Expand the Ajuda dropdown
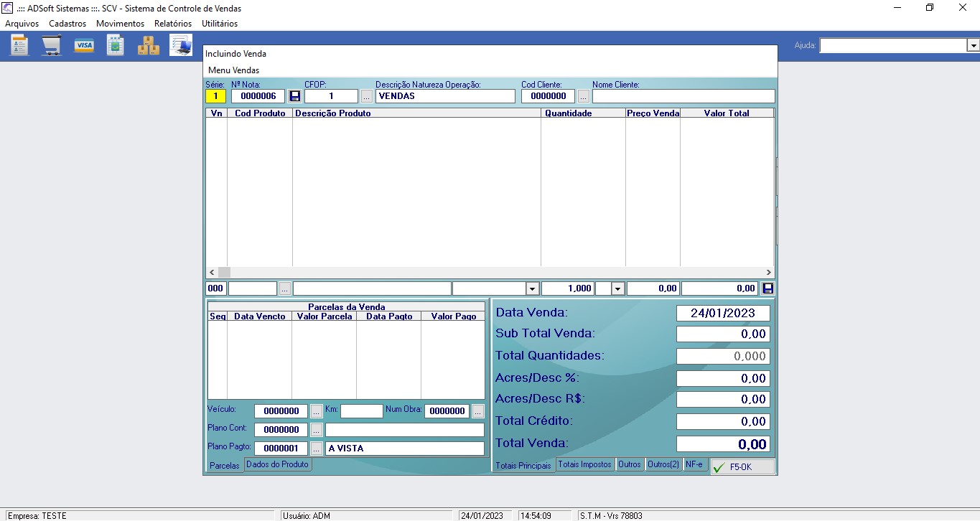Image resolution: width=980 pixels, height=521 pixels. point(974,45)
